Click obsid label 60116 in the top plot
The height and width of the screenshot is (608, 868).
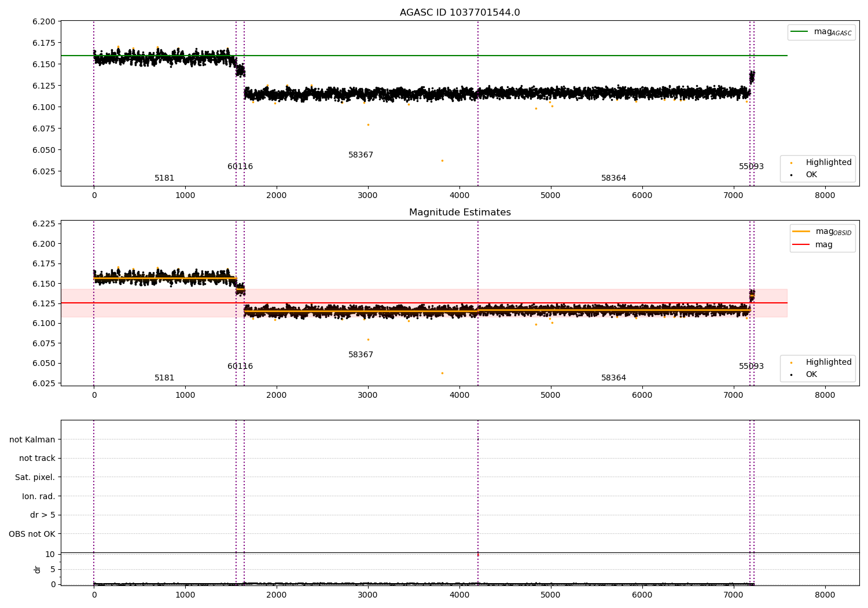click(x=240, y=167)
